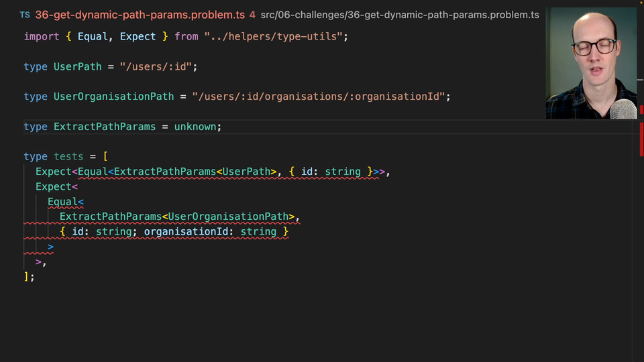Click the import keyword on first line
Image resolution: width=644 pixels, height=362 pixels.
coord(42,37)
